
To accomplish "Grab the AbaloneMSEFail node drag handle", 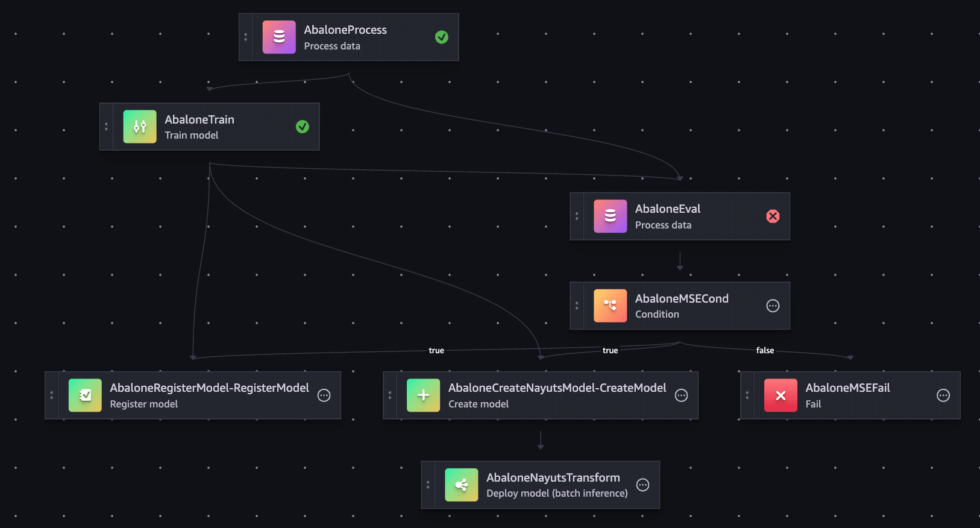I will tap(747, 395).
